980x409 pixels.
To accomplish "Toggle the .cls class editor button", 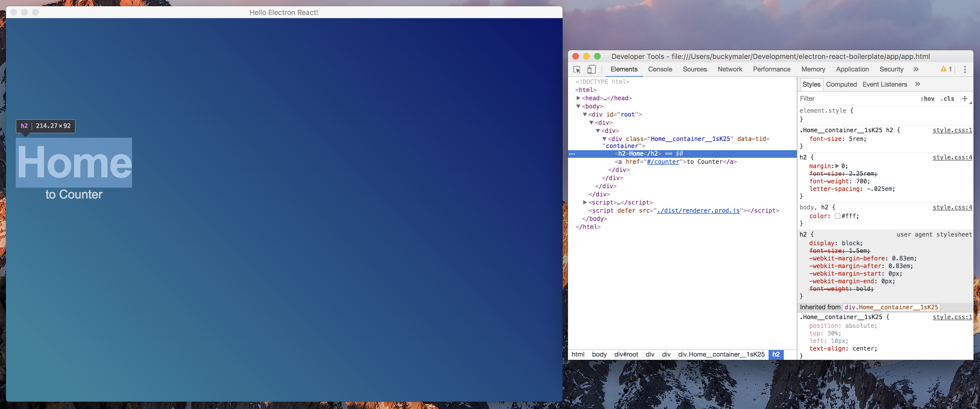I will pos(947,99).
